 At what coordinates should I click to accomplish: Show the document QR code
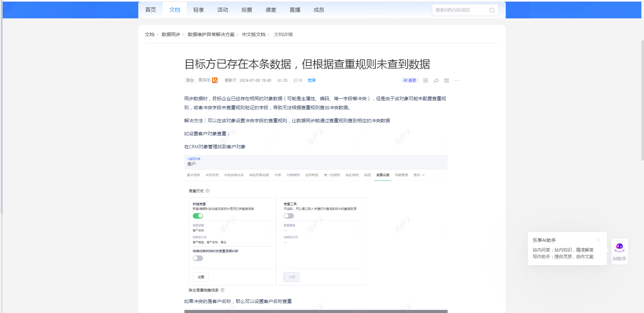447,81
